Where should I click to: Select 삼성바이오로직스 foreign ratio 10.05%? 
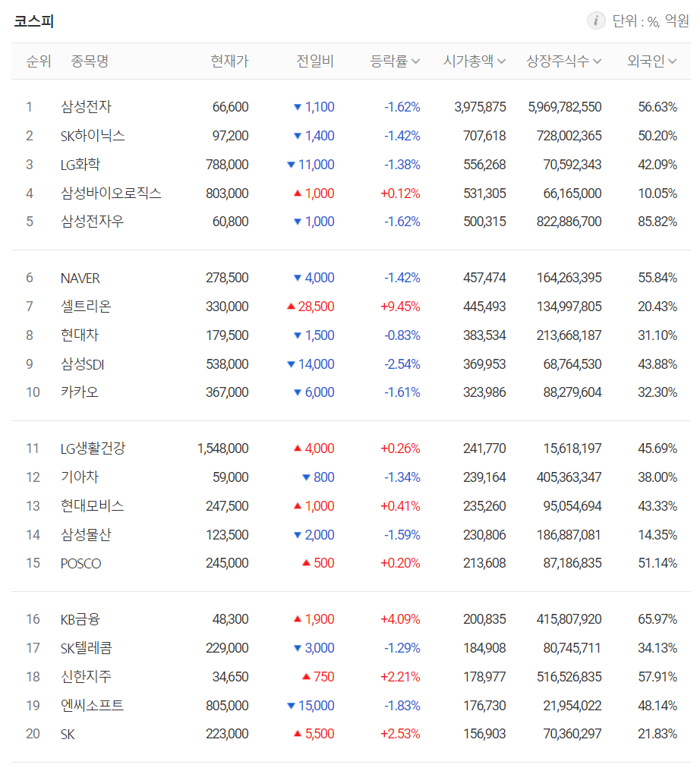(x=657, y=194)
